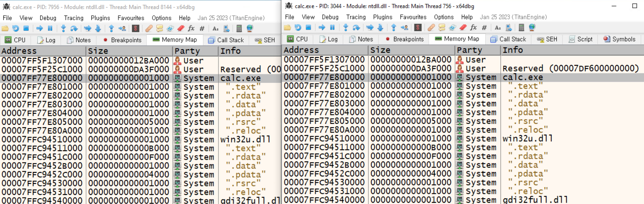
Task: Switch to SEH tab in right window
Action: pos(547,39)
